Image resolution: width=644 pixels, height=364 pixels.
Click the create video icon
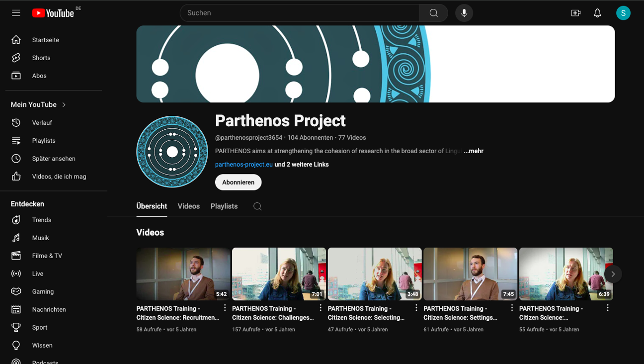click(x=575, y=12)
